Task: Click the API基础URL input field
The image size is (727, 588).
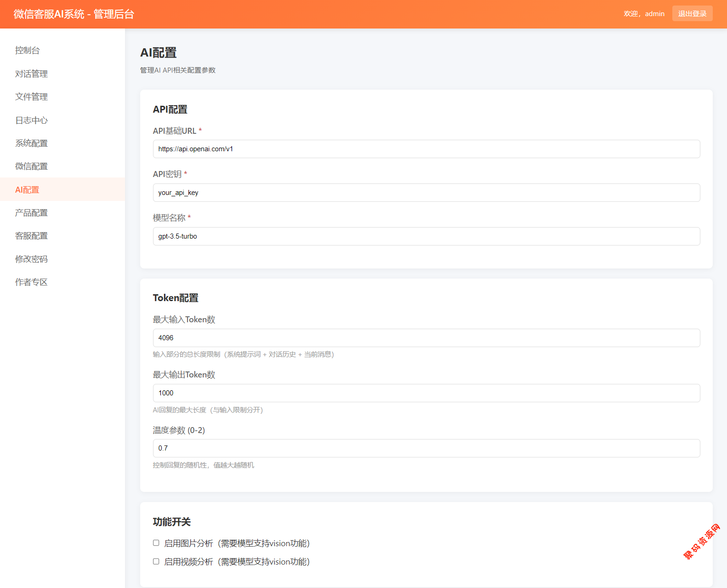Action: point(426,149)
